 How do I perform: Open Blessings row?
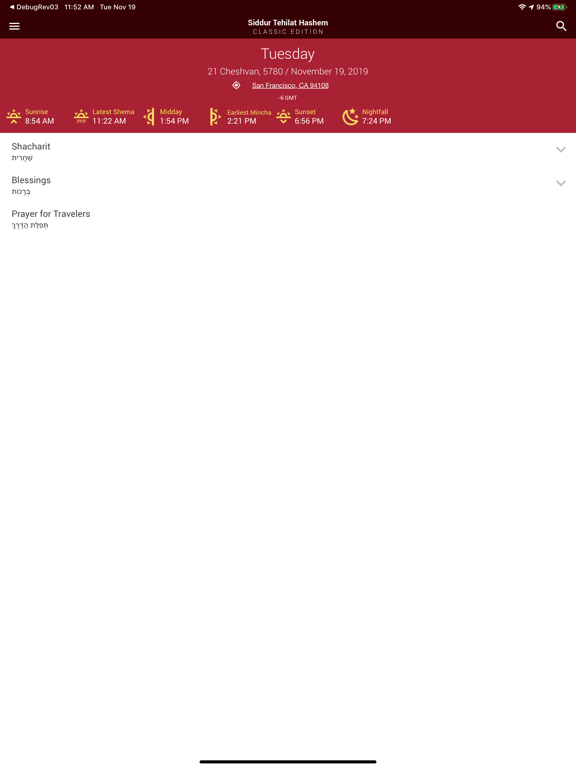[288, 185]
